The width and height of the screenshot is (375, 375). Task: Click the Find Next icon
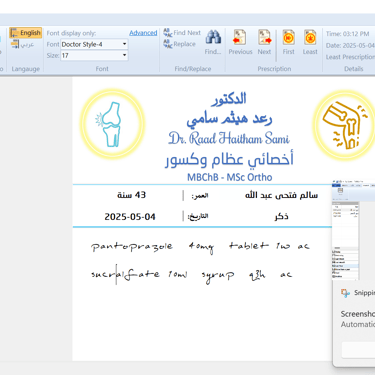coord(167,32)
